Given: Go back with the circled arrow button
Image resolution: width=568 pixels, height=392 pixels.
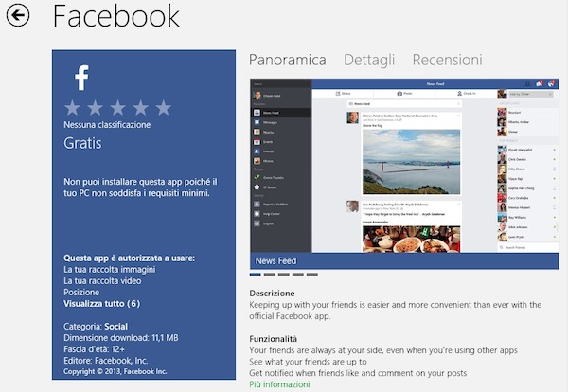Looking at the screenshot, I should (18, 15).
